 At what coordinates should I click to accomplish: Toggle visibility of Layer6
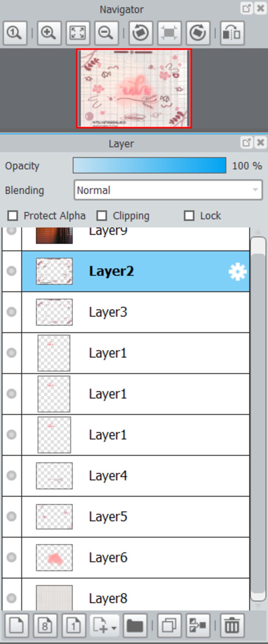click(x=12, y=557)
